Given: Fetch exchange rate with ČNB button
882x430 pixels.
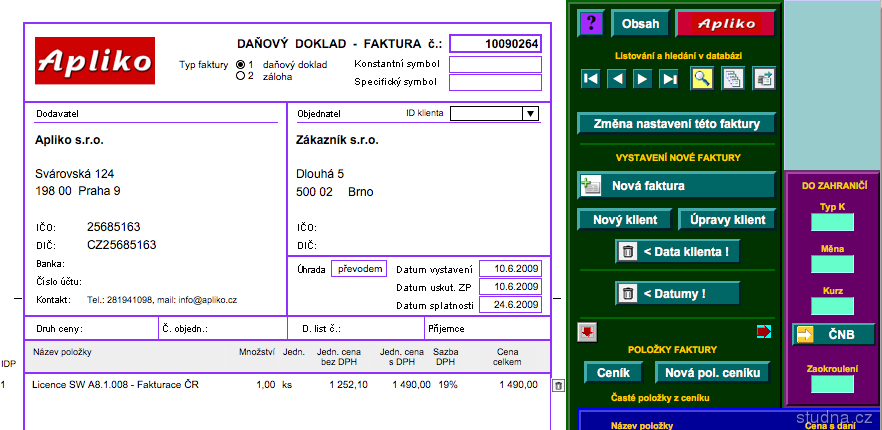Looking at the screenshot, I should coord(834,334).
